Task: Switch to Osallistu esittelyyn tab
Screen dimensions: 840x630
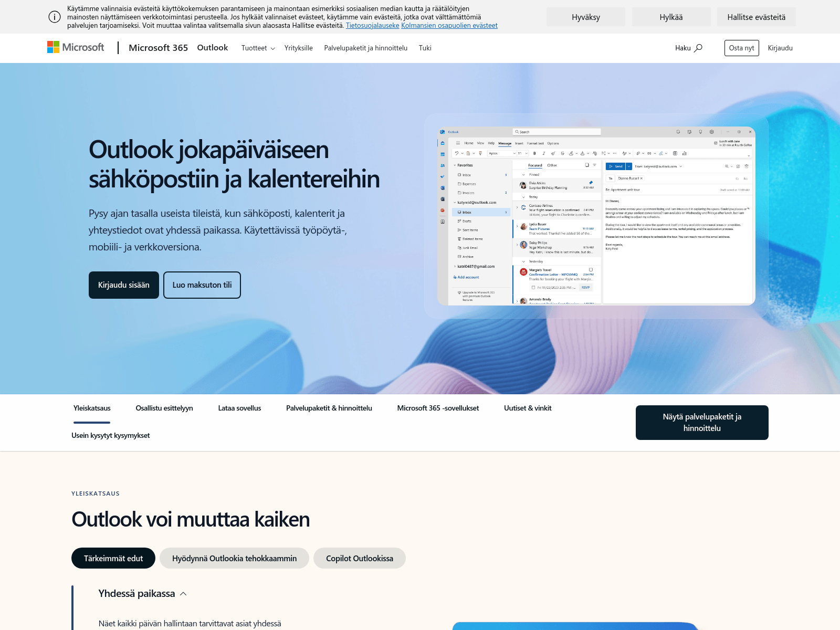Action: click(164, 408)
